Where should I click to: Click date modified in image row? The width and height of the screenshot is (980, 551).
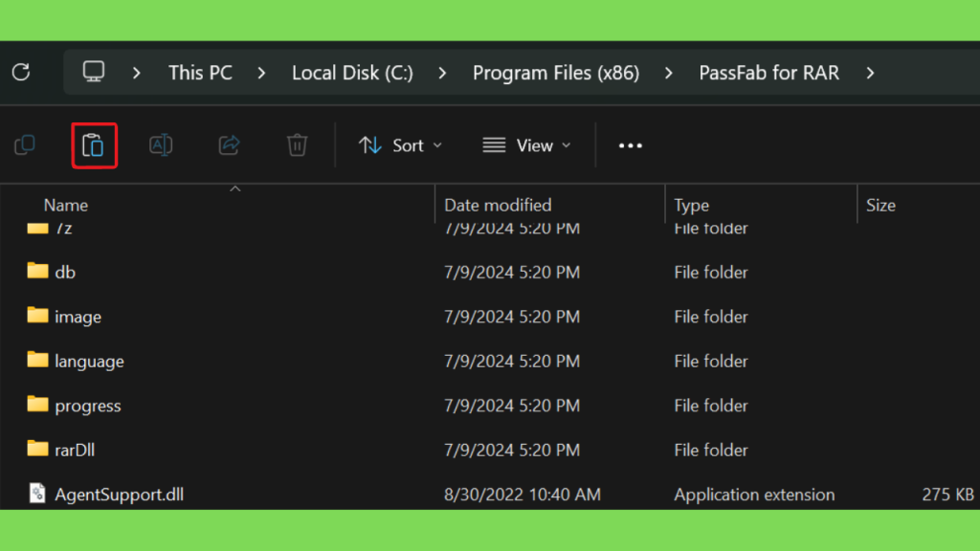[x=512, y=317]
